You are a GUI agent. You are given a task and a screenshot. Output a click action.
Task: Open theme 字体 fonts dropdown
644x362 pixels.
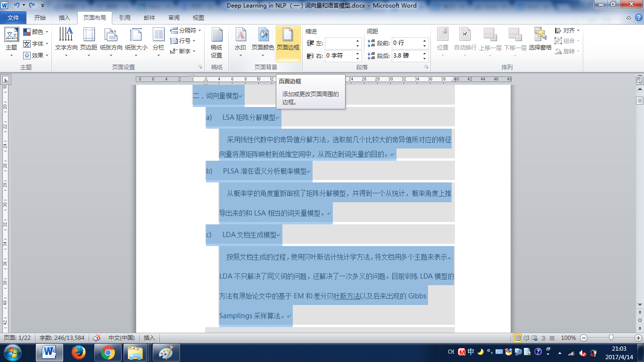(x=36, y=44)
